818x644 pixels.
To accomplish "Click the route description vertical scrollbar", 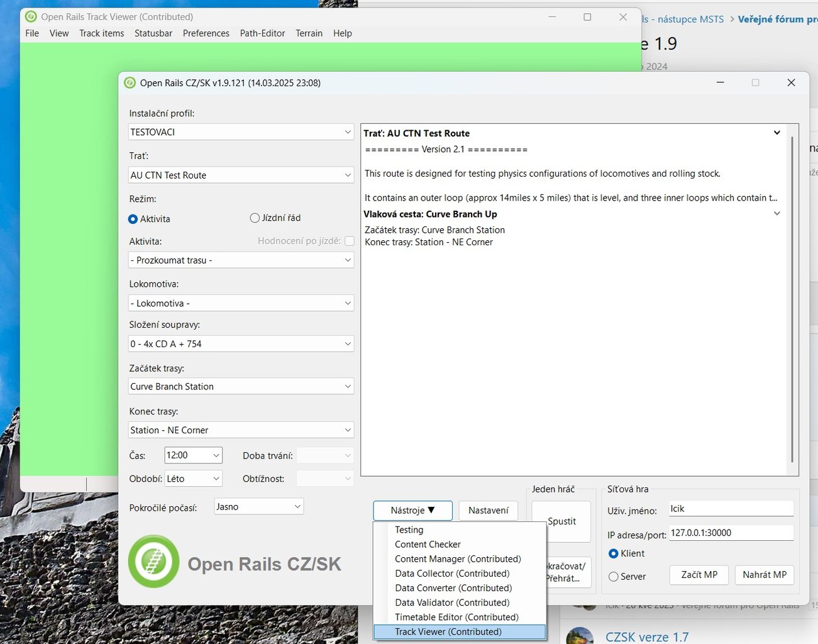I will pyautogui.click(x=792, y=299).
